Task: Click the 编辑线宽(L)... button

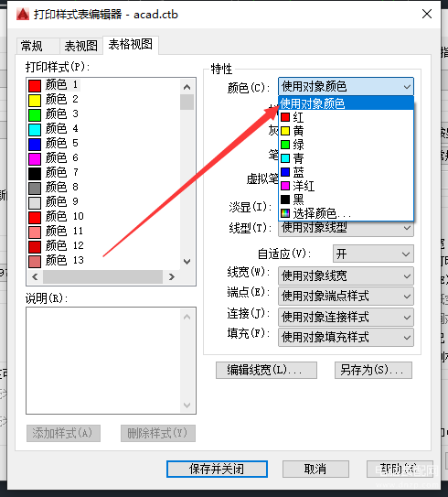Action: [266, 370]
